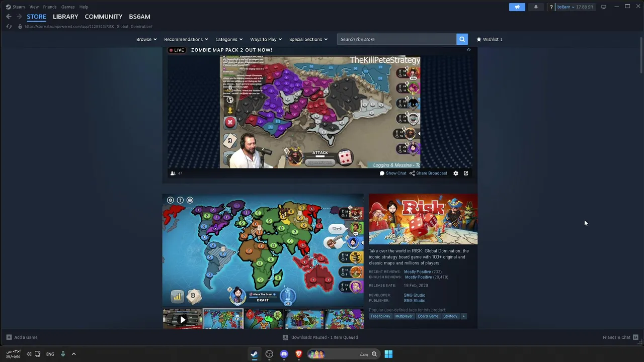Open the View menu

pyautogui.click(x=34, y=7)
